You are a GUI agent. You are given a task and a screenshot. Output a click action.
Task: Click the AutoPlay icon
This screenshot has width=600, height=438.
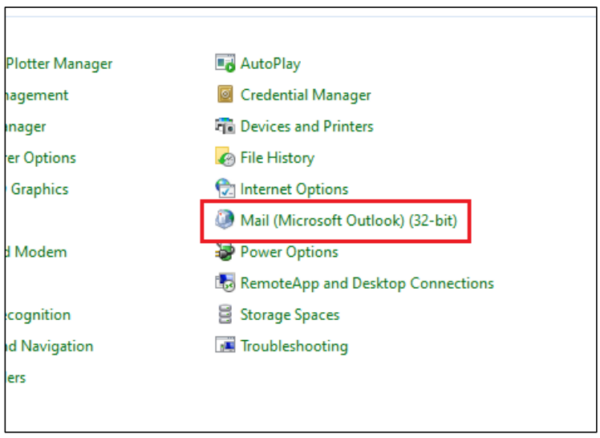tap(225, 63)
